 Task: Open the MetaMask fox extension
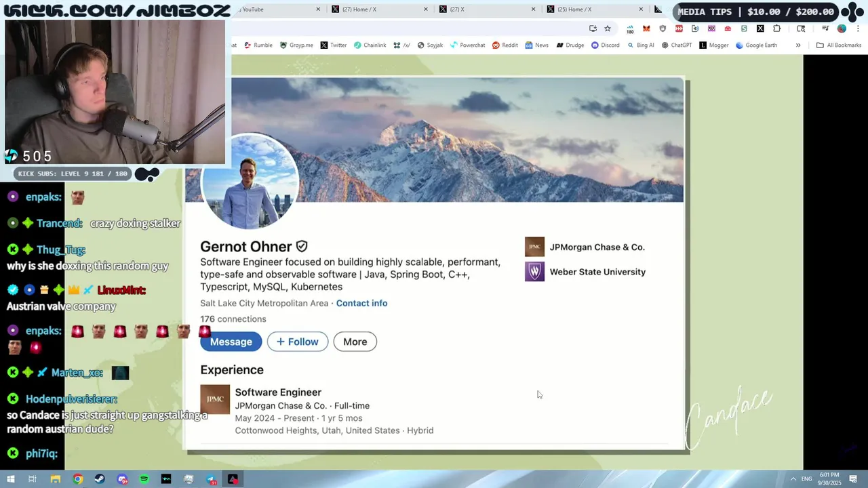point(646,28)
